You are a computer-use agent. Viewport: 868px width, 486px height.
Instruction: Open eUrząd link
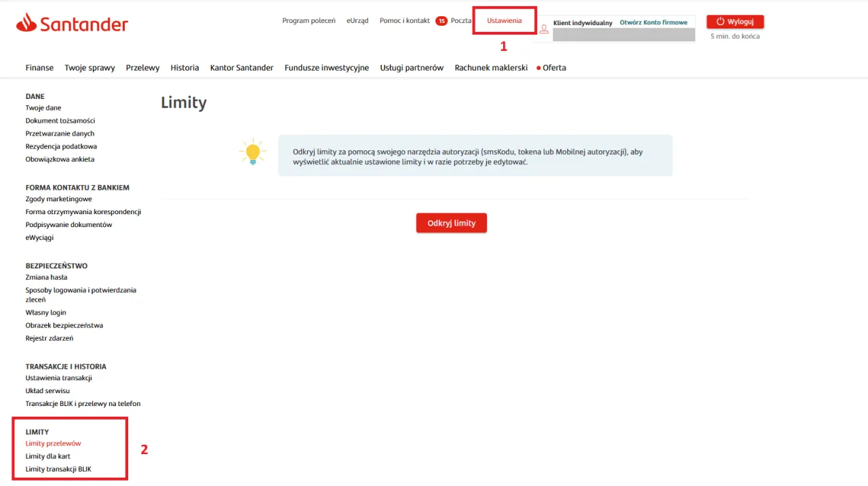tap(357, 21)
